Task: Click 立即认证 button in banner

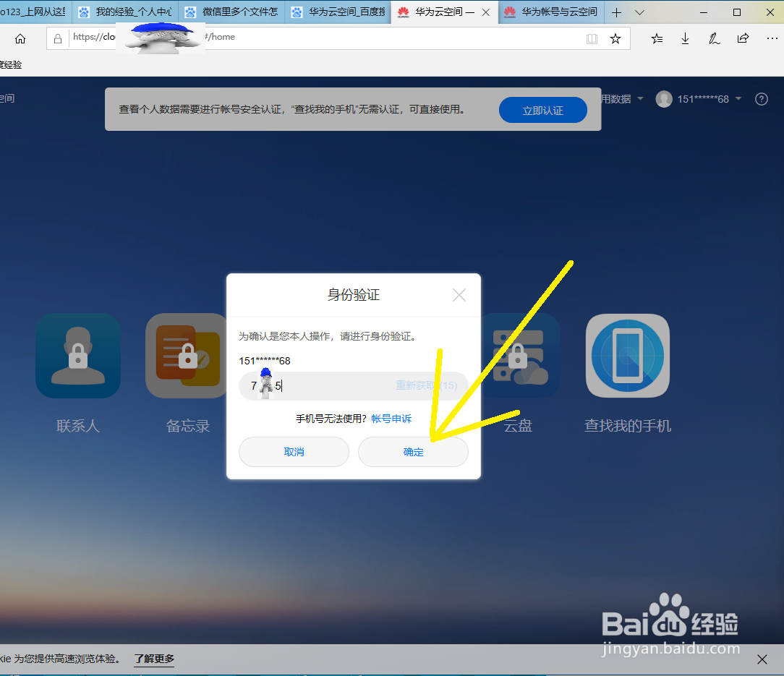Action: (543, 110)
